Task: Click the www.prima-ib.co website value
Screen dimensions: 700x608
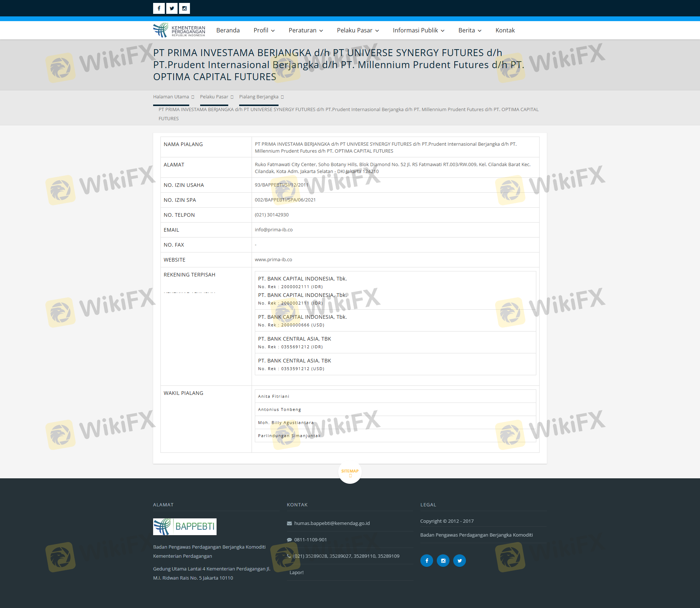Action: 273,259
